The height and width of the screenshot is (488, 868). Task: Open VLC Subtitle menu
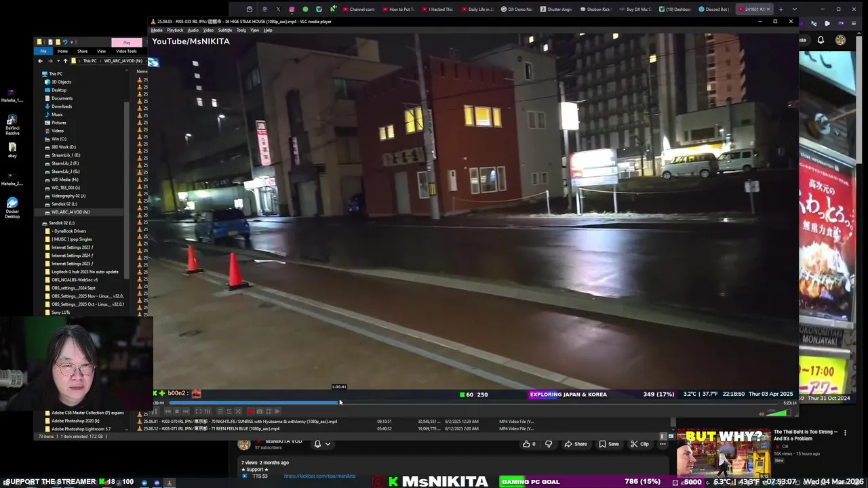[224, 30]
